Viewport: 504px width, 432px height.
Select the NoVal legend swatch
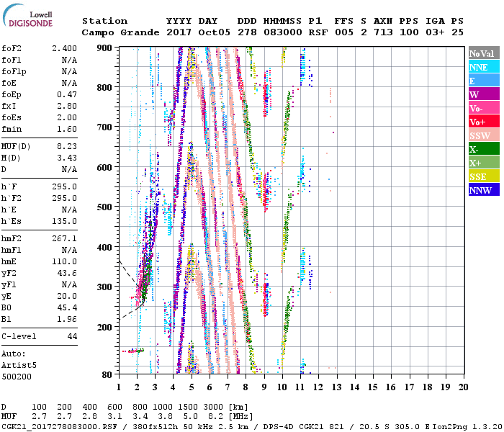click(x=484, y=53)
